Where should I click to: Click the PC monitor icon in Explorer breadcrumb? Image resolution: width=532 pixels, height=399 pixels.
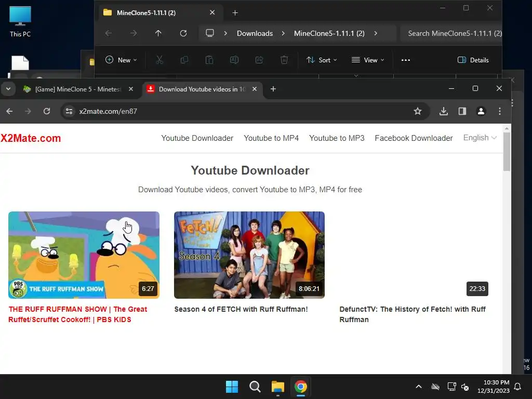pyautogui.click(x=210, y=33)
